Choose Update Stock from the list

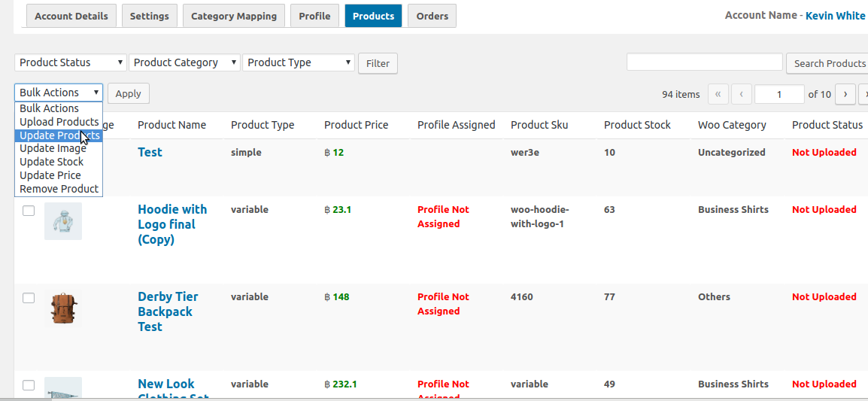59,162
